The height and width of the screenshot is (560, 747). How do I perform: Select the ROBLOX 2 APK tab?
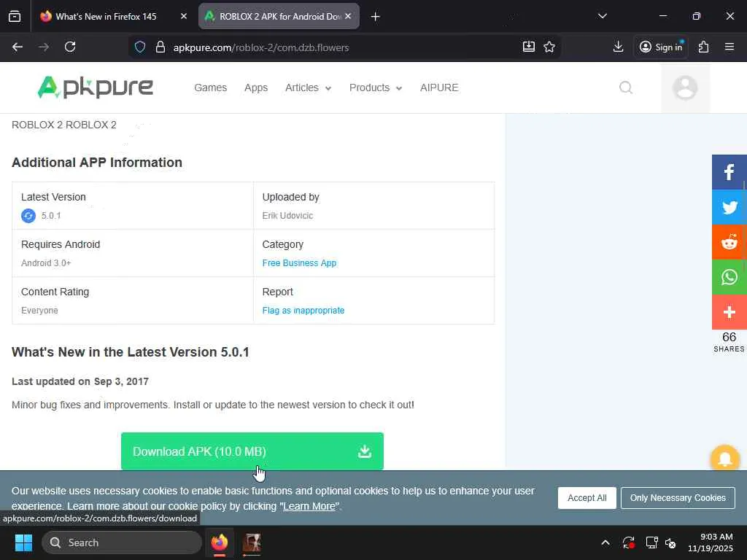(x=279, y=17)
